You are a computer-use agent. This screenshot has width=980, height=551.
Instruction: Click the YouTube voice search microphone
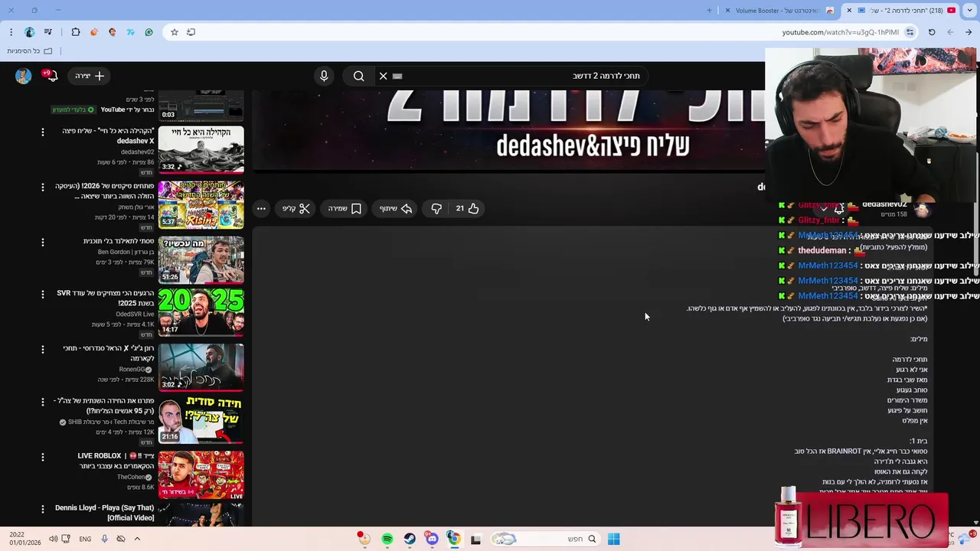coord(324,76)
